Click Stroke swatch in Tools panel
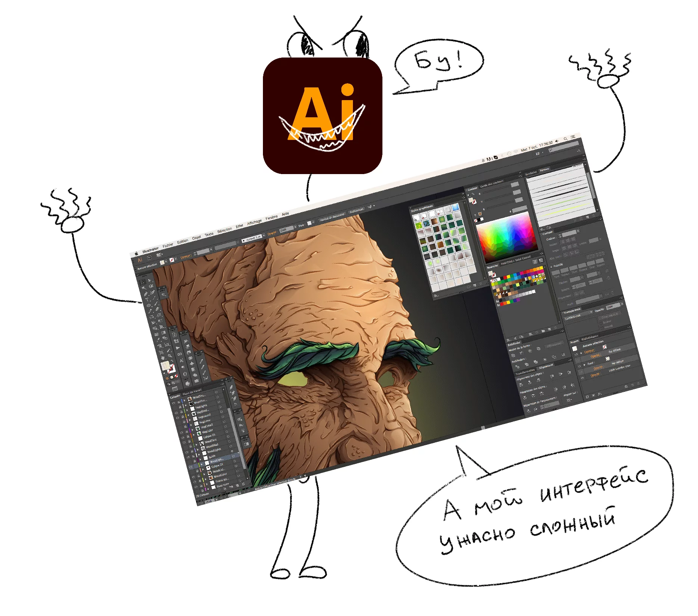The width and height of the screenshot is (698, 616). click(172, 369)
